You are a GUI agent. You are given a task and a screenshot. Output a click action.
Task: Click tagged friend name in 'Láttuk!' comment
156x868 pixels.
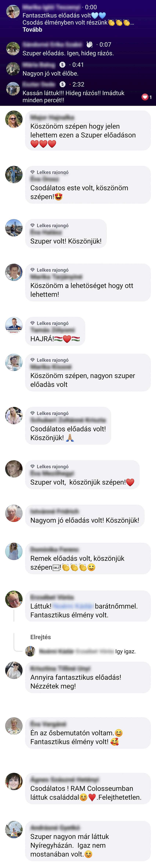(x=73, y=606)
